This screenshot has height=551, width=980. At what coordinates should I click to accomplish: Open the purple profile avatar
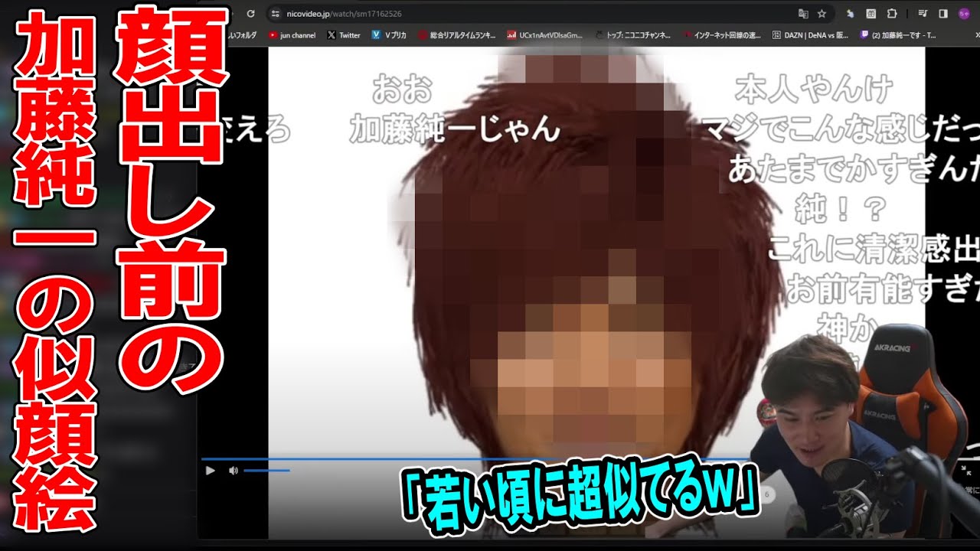[963, 14]
